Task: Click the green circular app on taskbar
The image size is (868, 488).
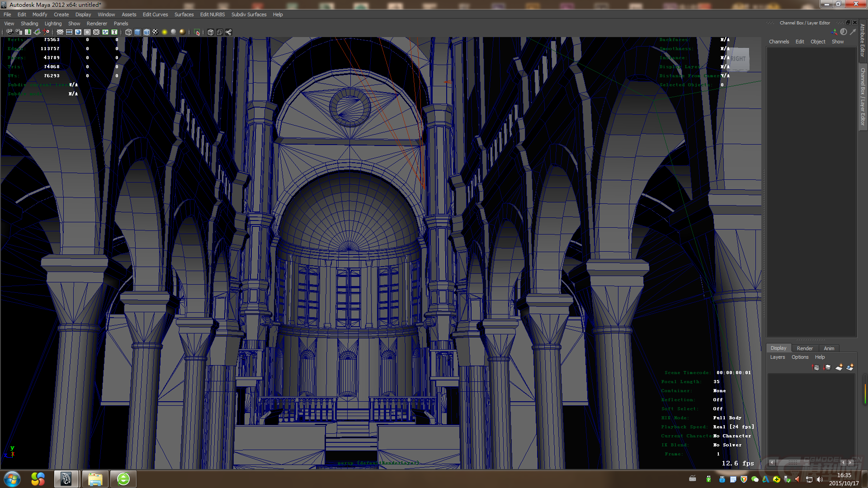Action: click(x=123, y=479)
